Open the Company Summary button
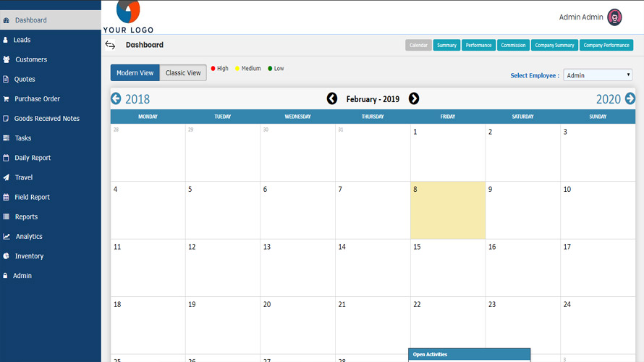Viewport: 644px width, 362px height. point(554,45)
